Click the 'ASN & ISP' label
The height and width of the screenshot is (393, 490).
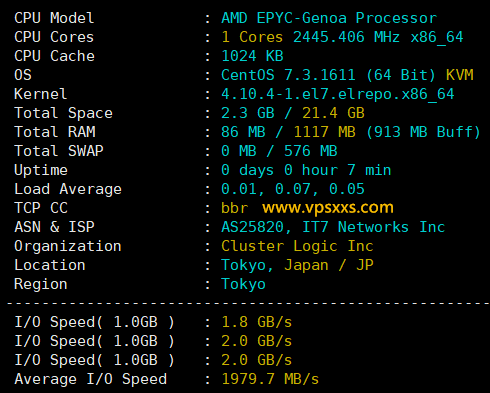coord(54,227)
